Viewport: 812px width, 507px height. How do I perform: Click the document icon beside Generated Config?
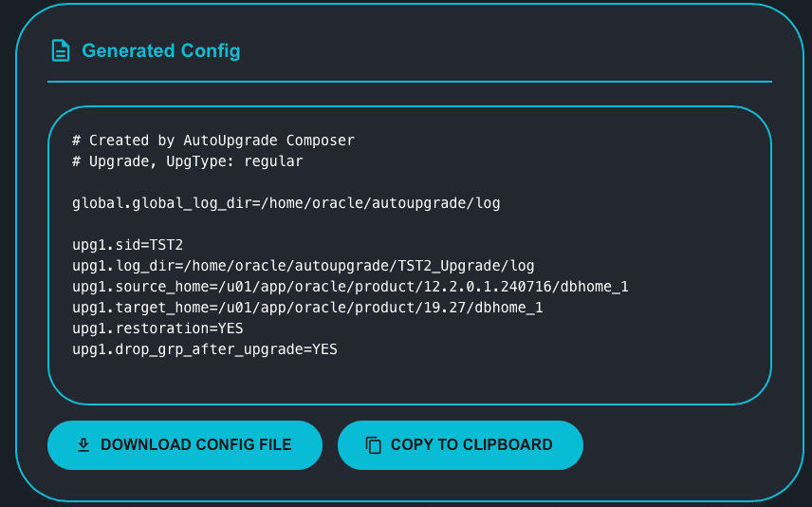click(61, 50)
